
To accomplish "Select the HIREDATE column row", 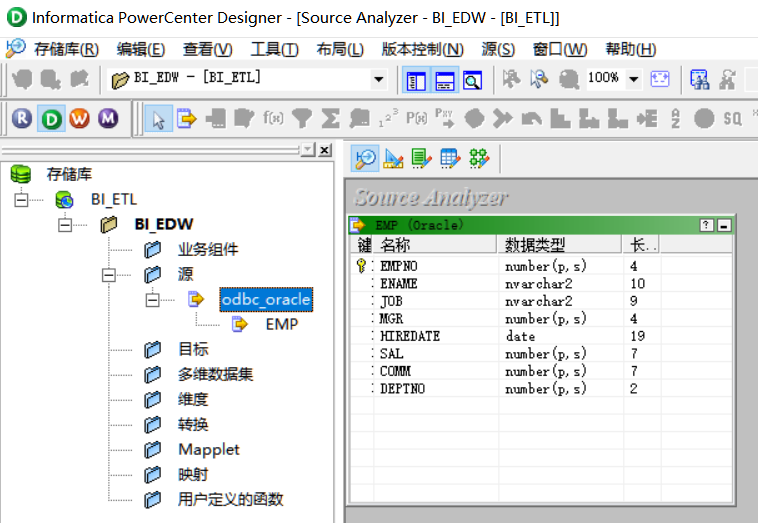I will point(541,336).
